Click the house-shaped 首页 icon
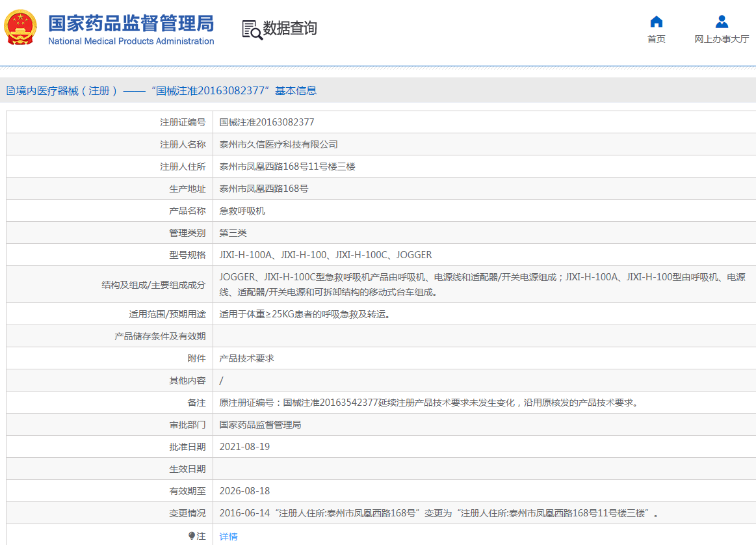Image resolution: width=756 pixels, height=545 pixels. [x=657, y=21]
